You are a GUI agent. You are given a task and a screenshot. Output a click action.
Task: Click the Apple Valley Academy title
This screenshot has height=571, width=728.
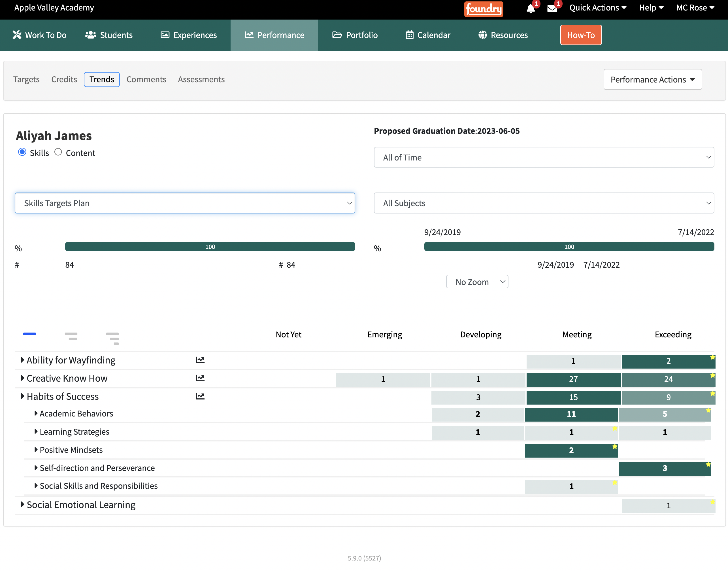tap(54, 8)
